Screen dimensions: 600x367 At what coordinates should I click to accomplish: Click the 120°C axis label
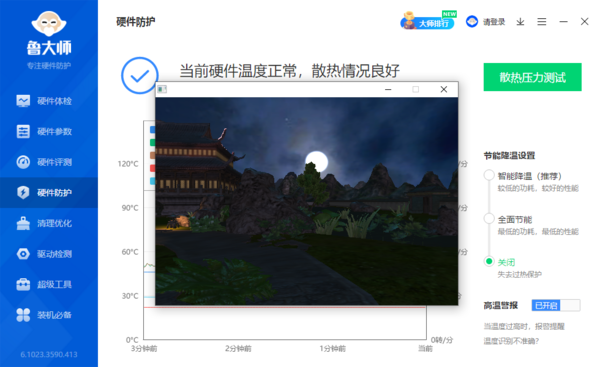pyautogui.click(x=128, y=164)
